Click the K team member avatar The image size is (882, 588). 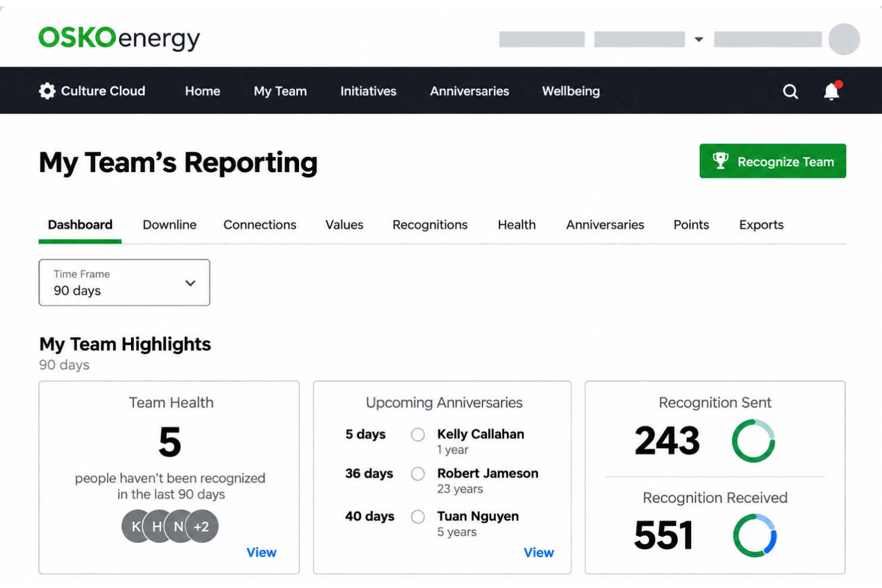point(136,526)
